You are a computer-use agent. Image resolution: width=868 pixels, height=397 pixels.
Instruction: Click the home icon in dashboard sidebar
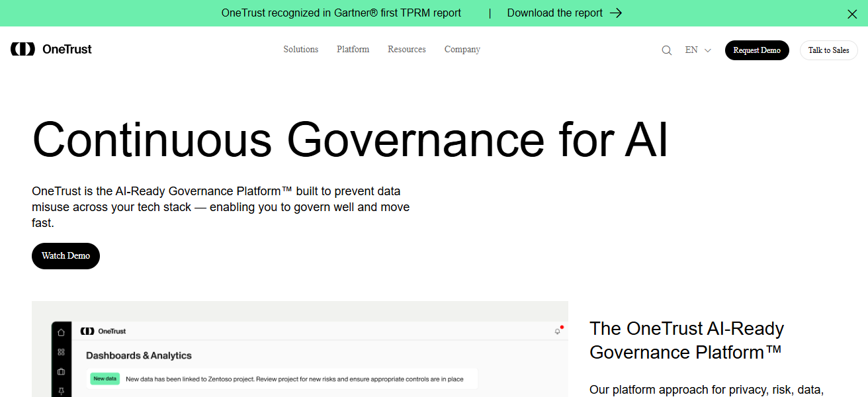(62, 332)
